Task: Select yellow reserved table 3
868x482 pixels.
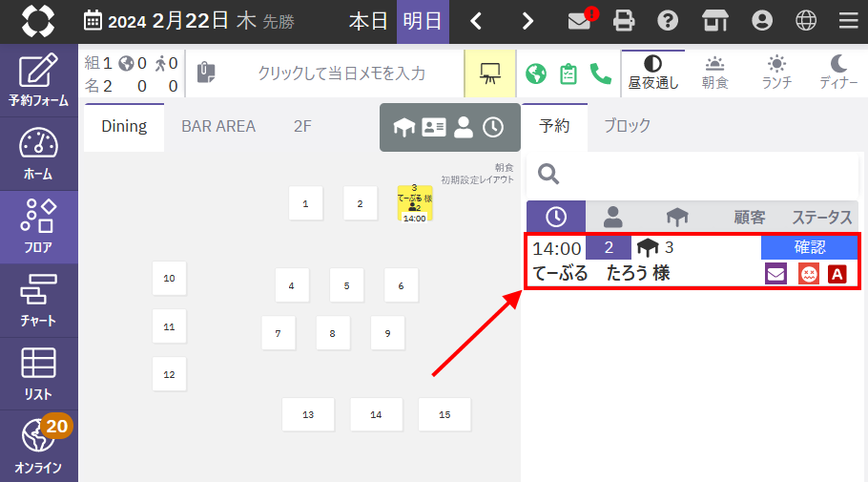Action: pos(415,203)
